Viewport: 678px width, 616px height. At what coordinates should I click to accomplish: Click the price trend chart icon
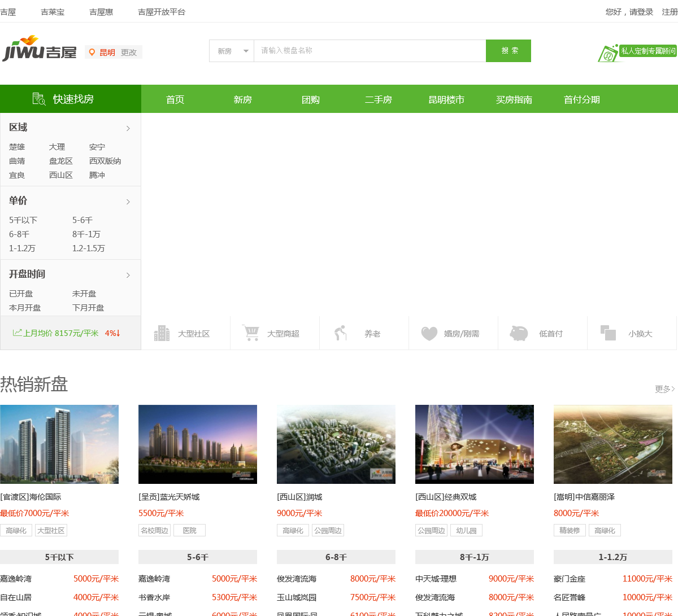point(18,333)
